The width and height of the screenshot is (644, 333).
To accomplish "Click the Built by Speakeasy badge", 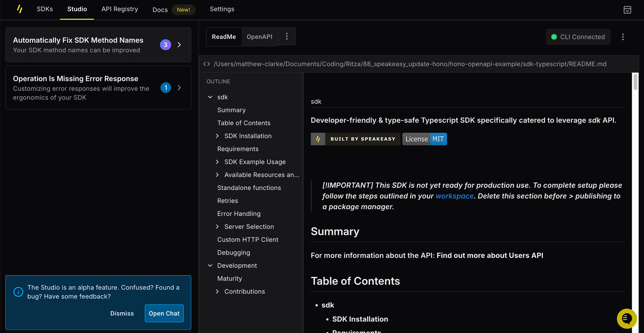I will click(355, 139).
